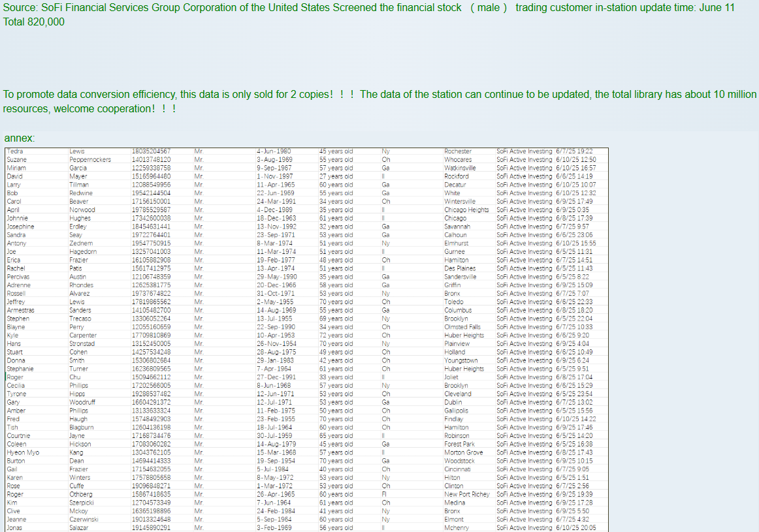Click the Olmsted Falls city cell
Image resolution: width=759 pixels, height=532 pixels.
[x=462, y=327]
